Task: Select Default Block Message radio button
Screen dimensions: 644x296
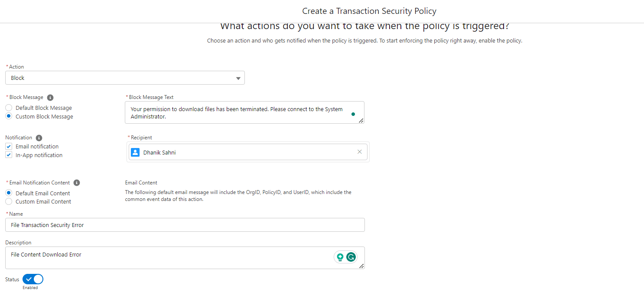Action: click(x=9, y=108)
